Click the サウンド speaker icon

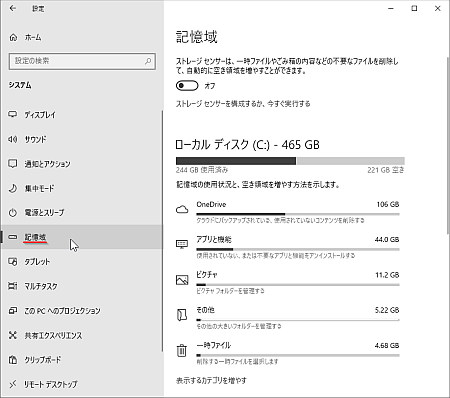pyautogui.click(x=13, y=139)
